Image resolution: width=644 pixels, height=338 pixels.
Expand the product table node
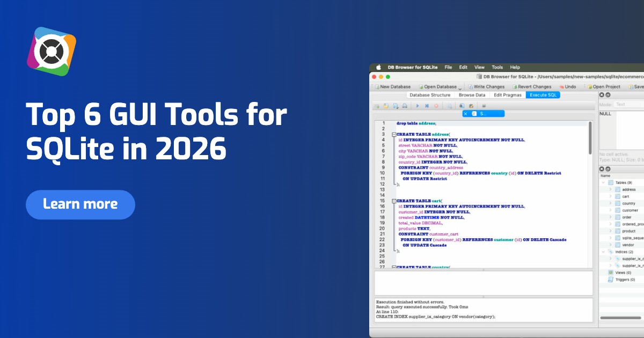pyautogui.click(x=611, y=231)
